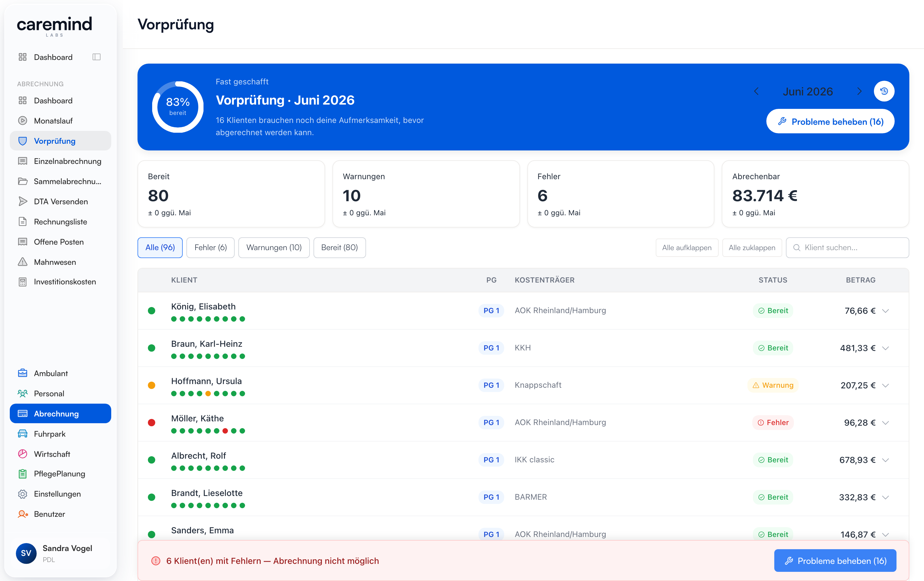Filter list by Fehler (6) tab

point(210,247)
